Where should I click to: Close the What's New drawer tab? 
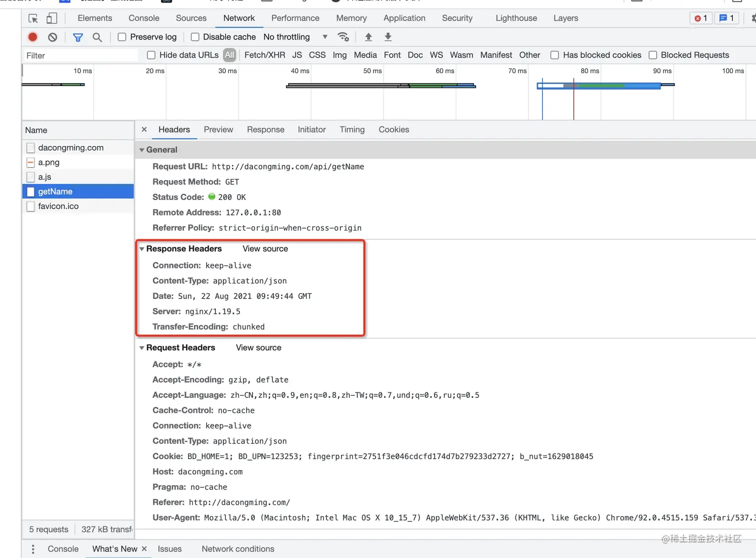coord(144,549)
